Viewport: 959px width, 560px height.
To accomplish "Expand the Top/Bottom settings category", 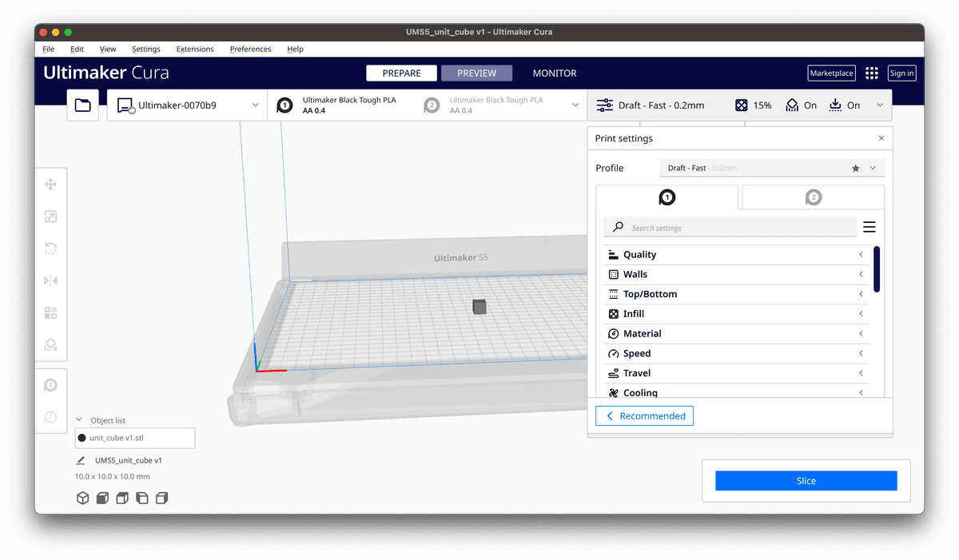I will click(736, 294).
